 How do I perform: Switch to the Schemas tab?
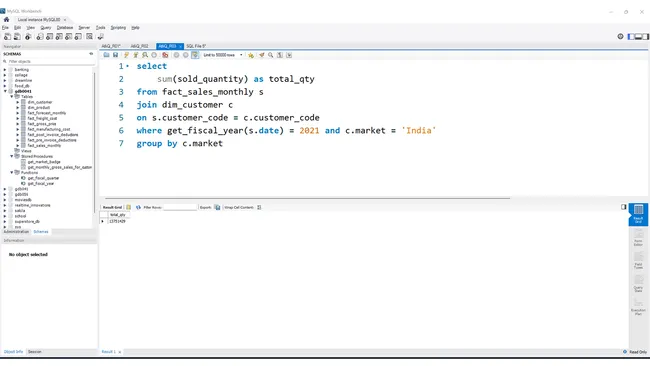click(41, 232)
